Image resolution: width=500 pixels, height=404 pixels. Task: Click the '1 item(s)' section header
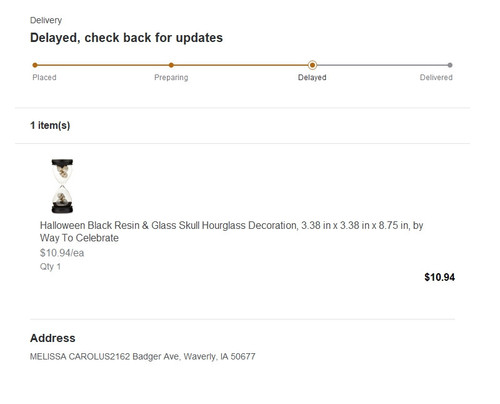[50, 125]
